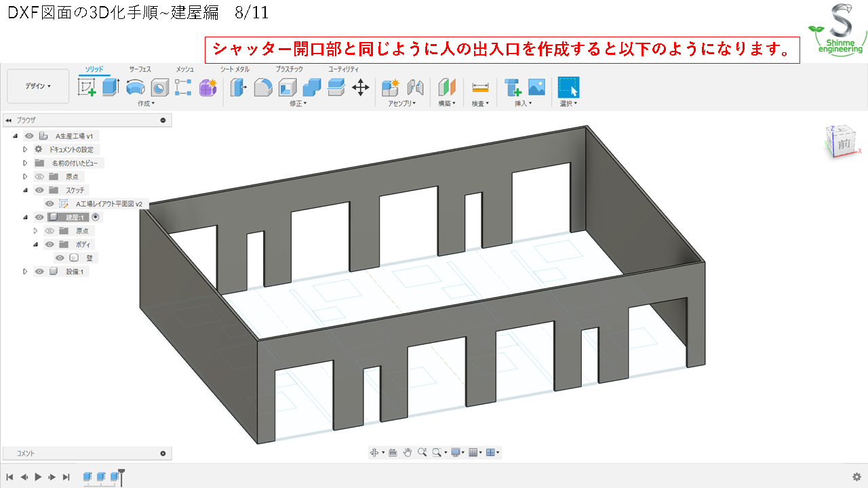The image size is (868, 488).
Task: Select the Hole tool
Action: click(158, 87)
